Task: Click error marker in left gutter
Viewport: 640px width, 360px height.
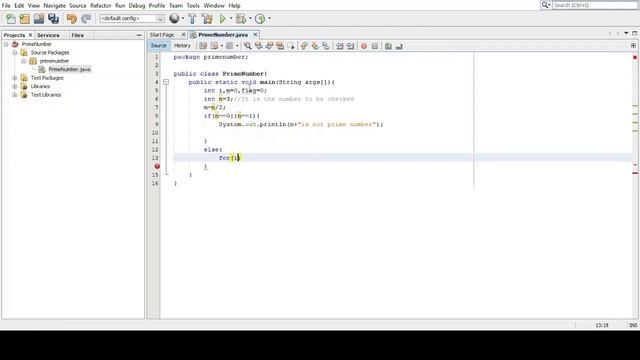Action: point(157,167)
